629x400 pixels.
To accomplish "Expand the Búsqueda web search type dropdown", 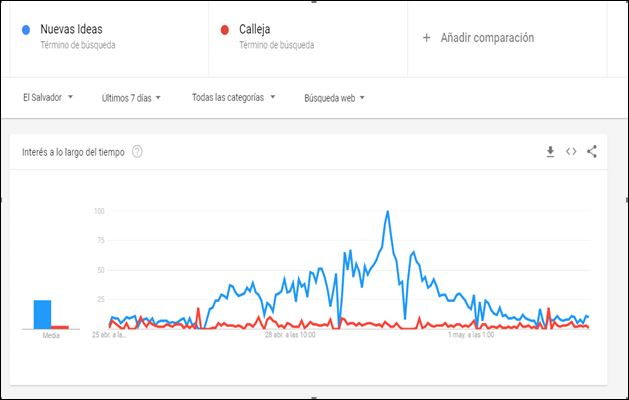I will pos(334,98).
